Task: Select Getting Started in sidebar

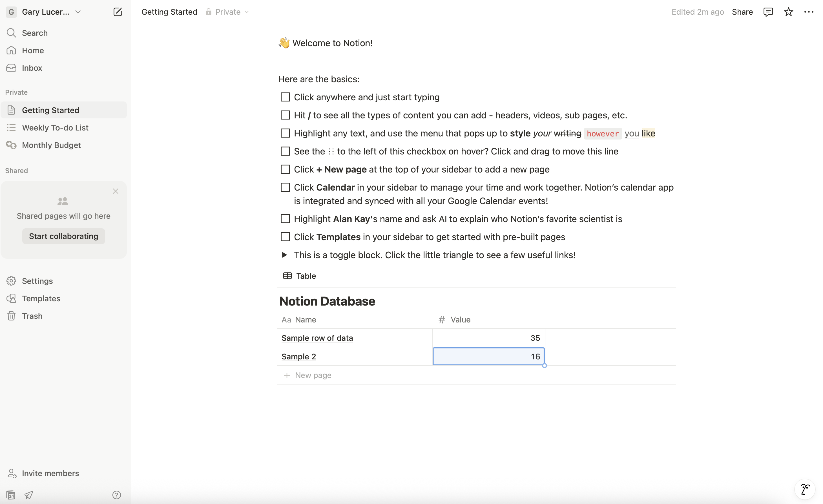Action: pos(63,110)
